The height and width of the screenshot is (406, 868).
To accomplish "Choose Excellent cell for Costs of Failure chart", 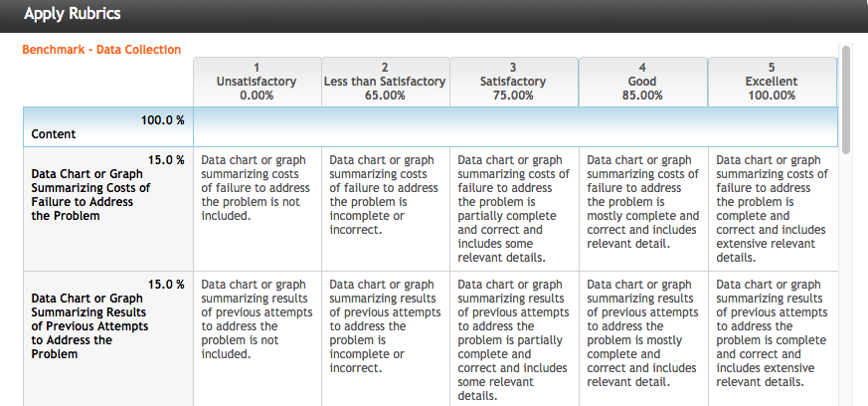I will coord(772,209).
